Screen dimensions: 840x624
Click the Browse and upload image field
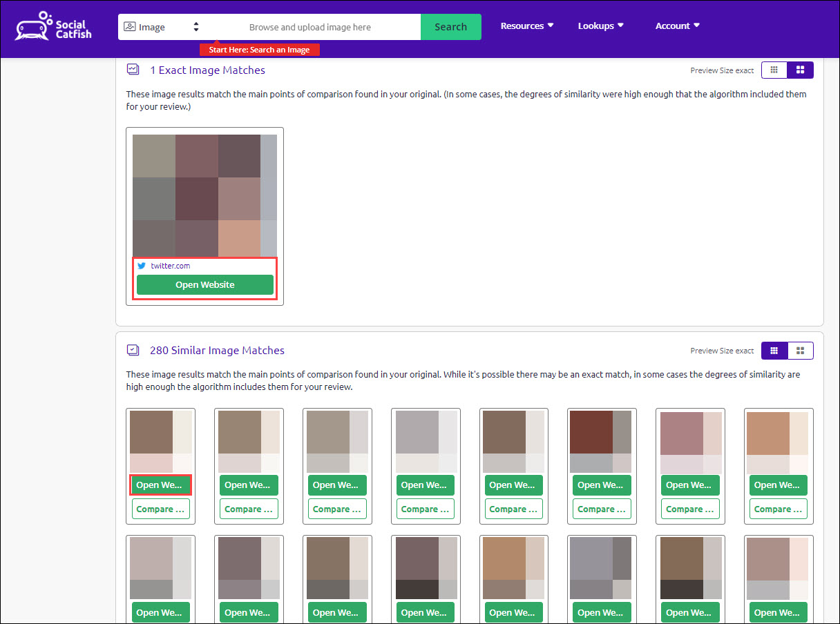(x=310, y=27)
